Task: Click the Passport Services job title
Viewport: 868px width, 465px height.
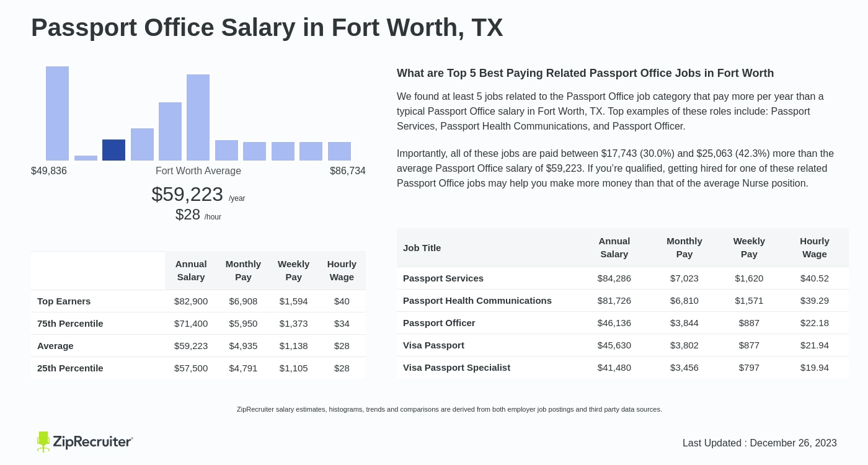Action: pyautogui.click(x=443, y=278)
